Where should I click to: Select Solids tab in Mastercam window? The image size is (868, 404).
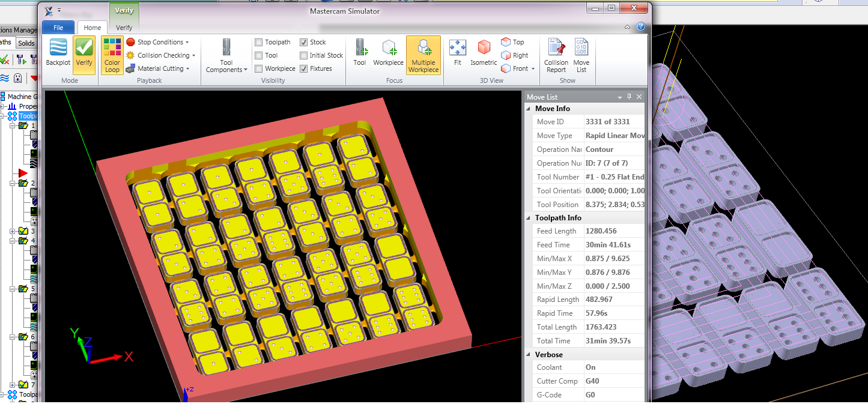click(x=26, y=43)
